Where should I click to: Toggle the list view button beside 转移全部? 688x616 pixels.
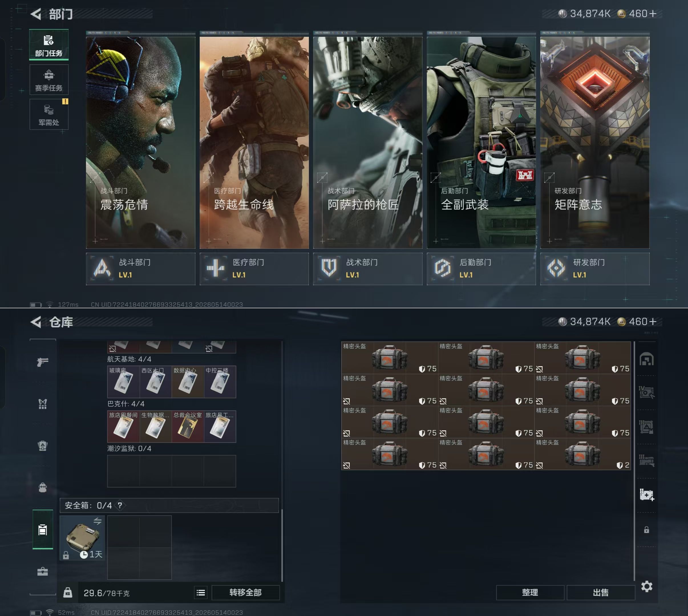pos(201,593)
